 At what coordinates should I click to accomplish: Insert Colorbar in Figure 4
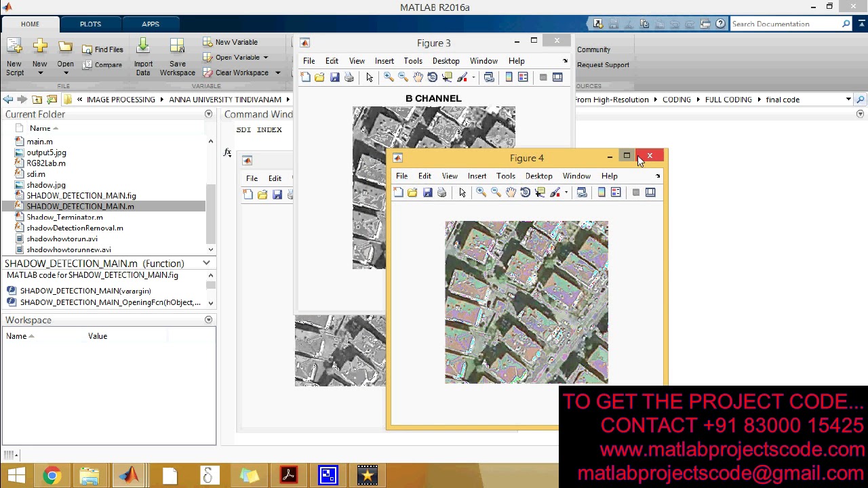tap(601, 192)
